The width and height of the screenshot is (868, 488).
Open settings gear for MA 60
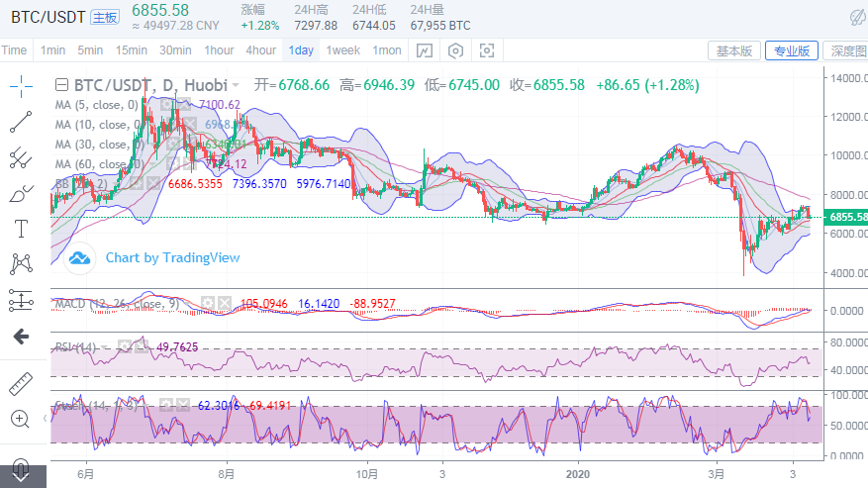click(x=173, y=164)
